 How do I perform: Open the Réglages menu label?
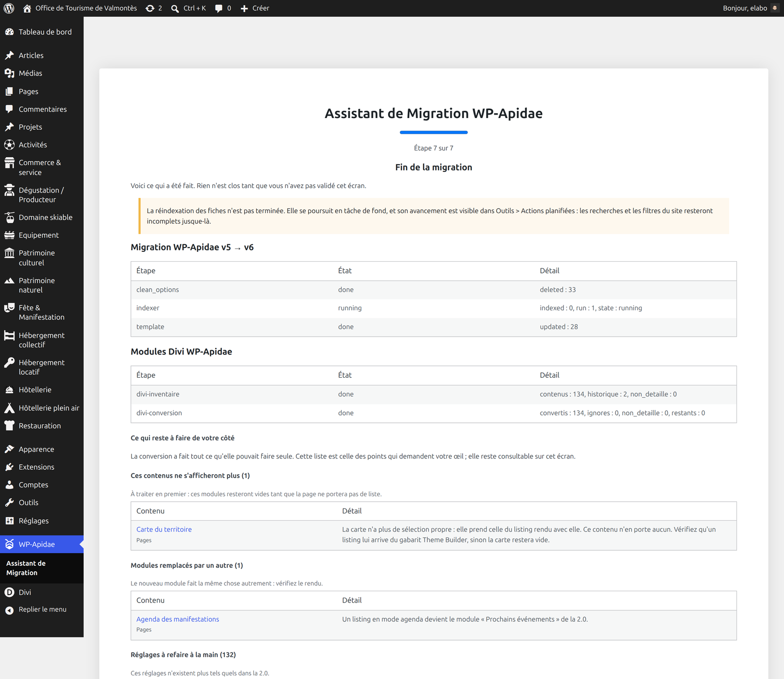[33, 521]
